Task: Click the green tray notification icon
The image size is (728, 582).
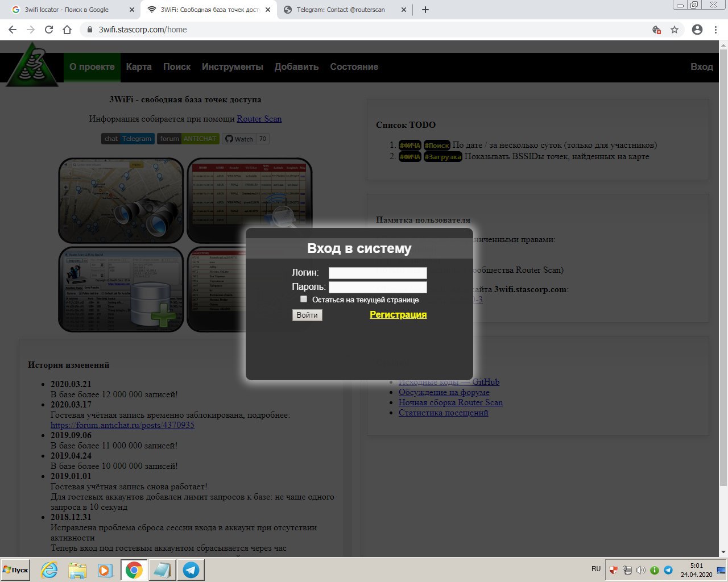Action: pyautogui.click(x=655, y=569)
